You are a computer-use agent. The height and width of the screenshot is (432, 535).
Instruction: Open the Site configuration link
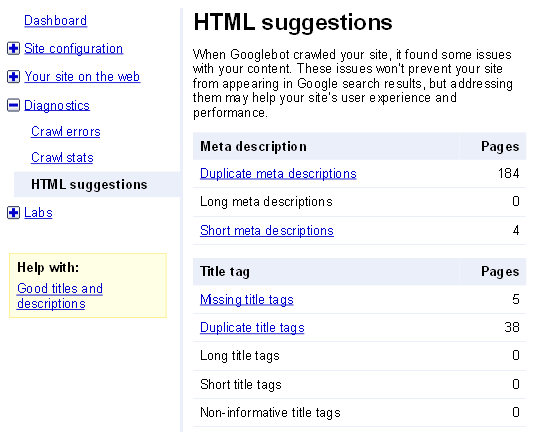[73, 48]
